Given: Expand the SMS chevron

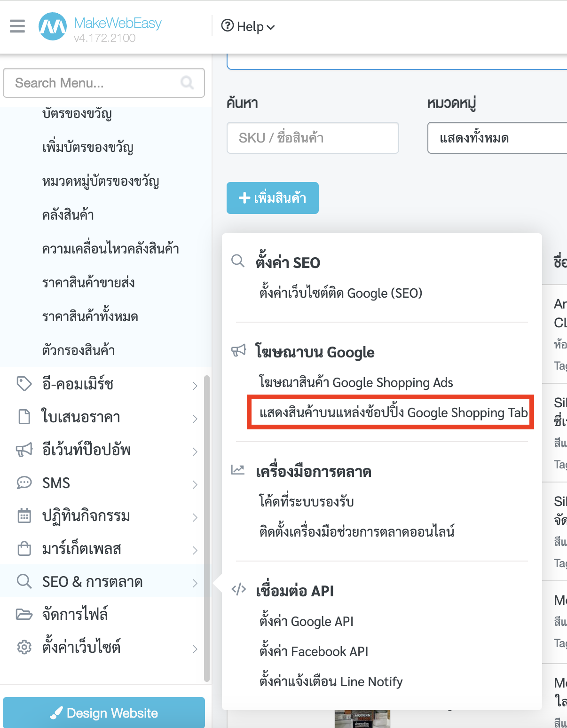Looking at the screenshot, I should (x=195, y=484).
